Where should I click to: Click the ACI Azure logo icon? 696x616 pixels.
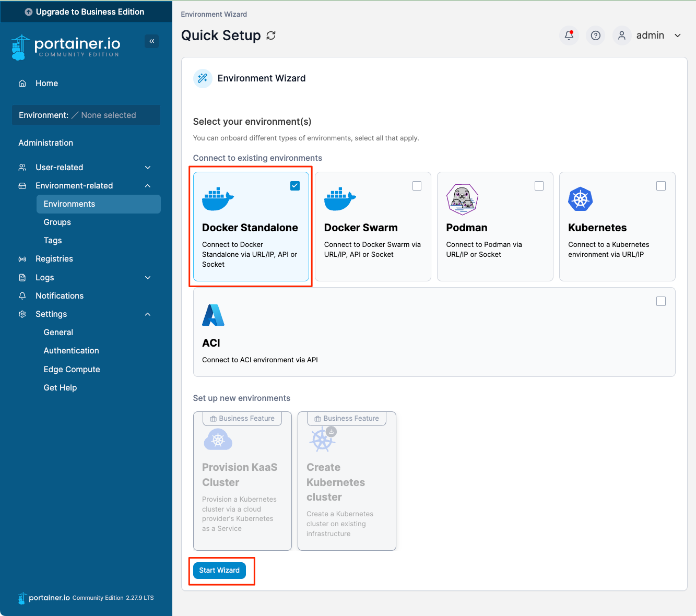(x=213, y=315)
